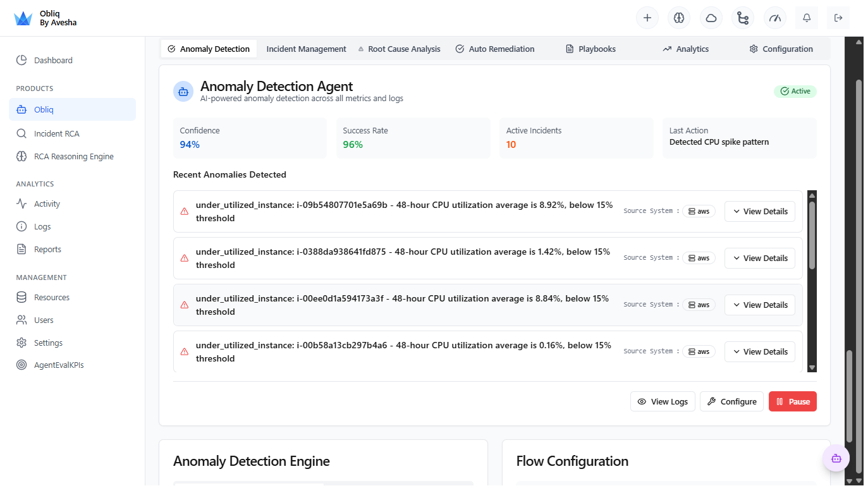Go to Activity in sidebar
Viewport: 868px width, 493px height.
(x=72, y=204)
